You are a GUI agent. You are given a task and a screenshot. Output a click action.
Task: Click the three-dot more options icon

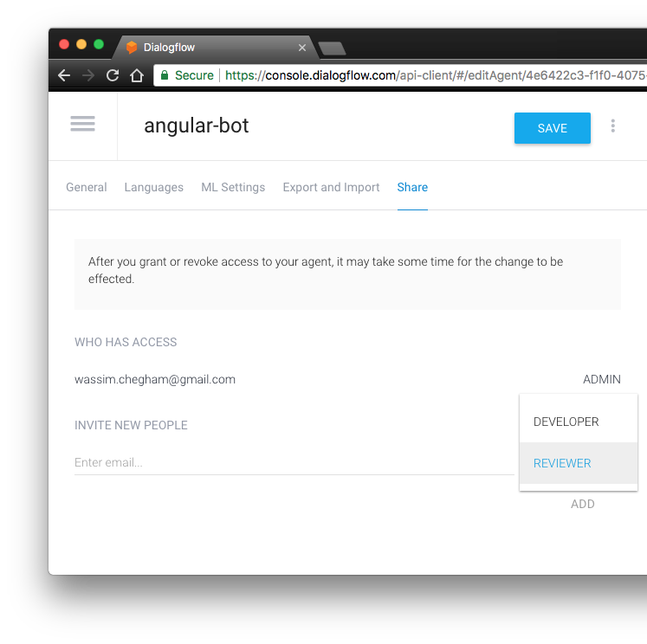click(612, 126)
